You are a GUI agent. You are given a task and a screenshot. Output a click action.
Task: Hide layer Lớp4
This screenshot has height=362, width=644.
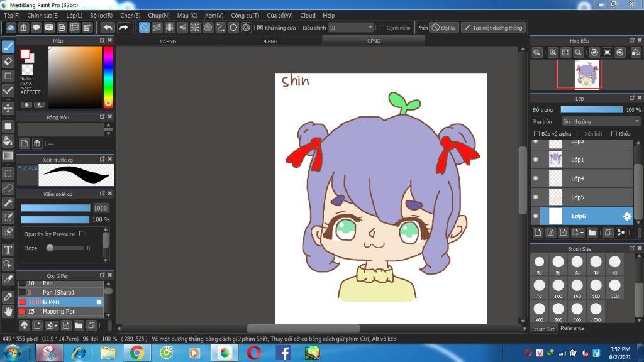[x=536, y=178]
